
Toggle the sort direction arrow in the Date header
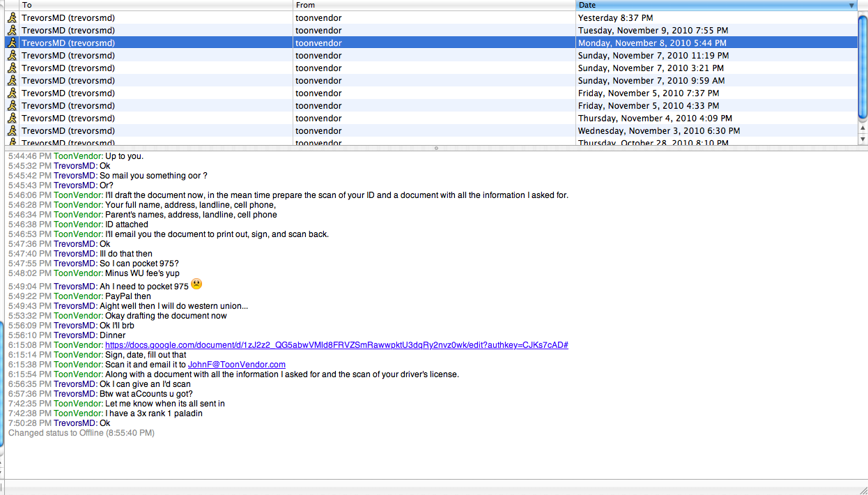tap(851, 6)
